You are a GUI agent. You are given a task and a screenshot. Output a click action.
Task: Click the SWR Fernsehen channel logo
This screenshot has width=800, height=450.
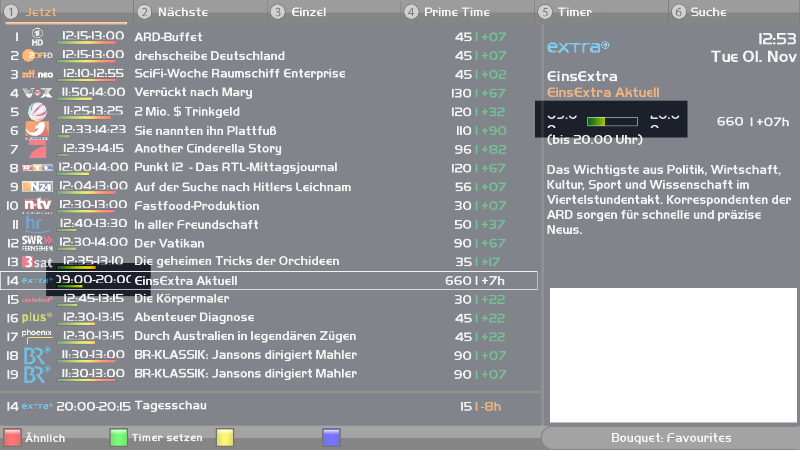(x=37, y=243)
